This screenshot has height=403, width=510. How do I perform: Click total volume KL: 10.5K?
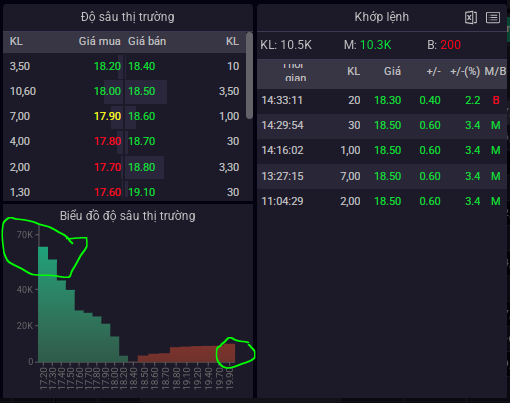pyautogui.click(x=286, y=45)
